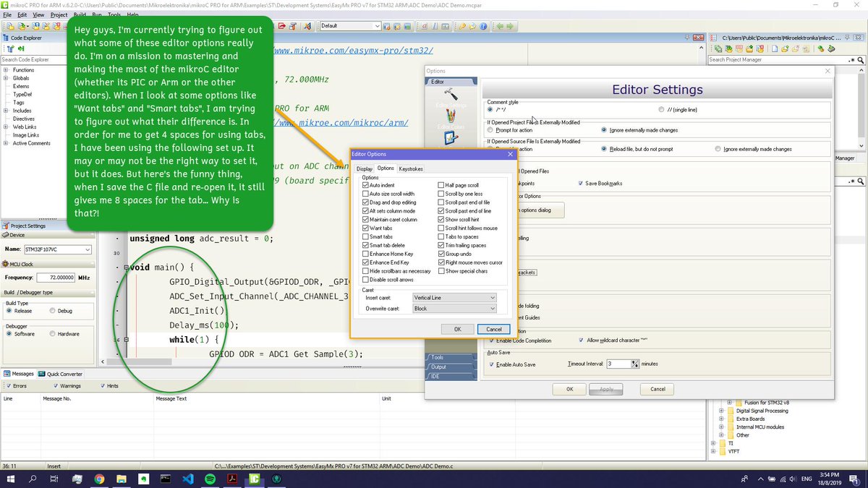
Task: Enable the Smart tabs checkbox
Action: [365, 236]
